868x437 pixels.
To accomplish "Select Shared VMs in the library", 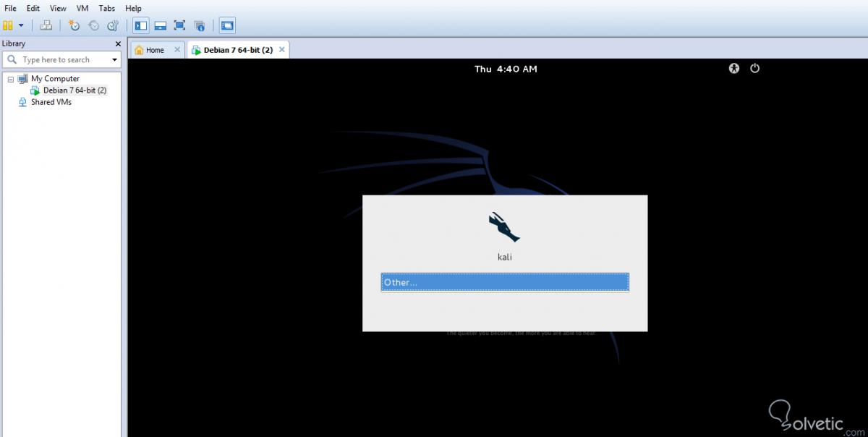I will click(51, 102).
